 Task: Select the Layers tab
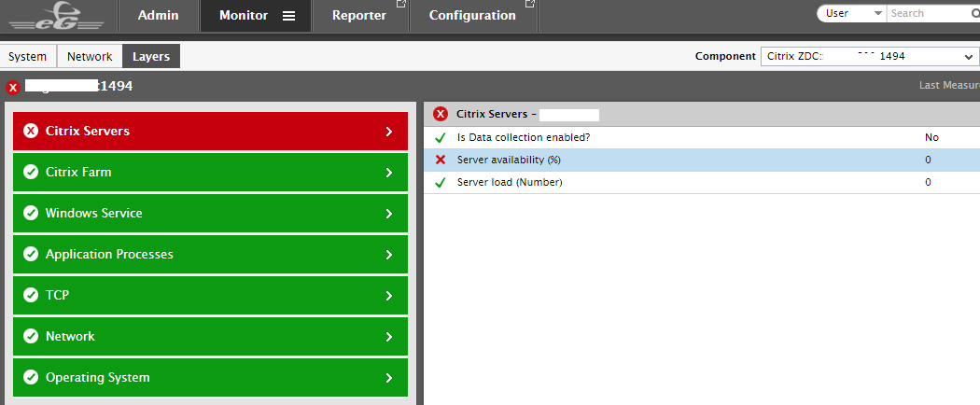tap(151, 56)
